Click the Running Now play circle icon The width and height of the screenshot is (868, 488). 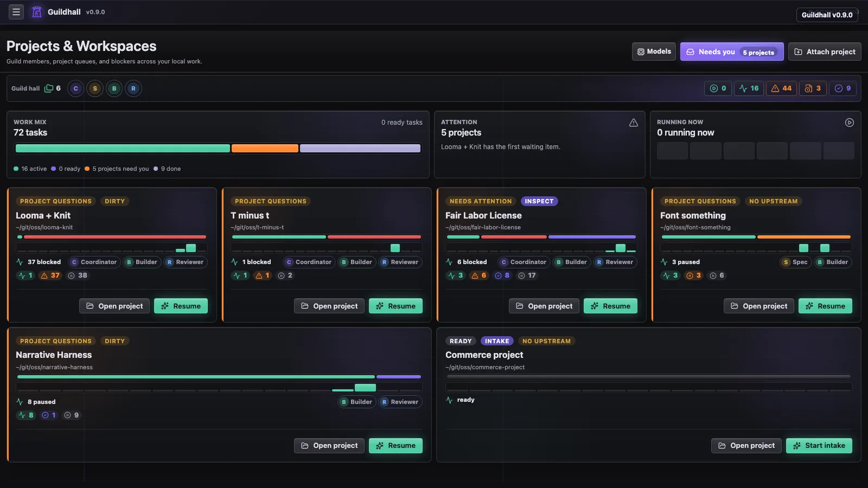(x=850, y=123)
